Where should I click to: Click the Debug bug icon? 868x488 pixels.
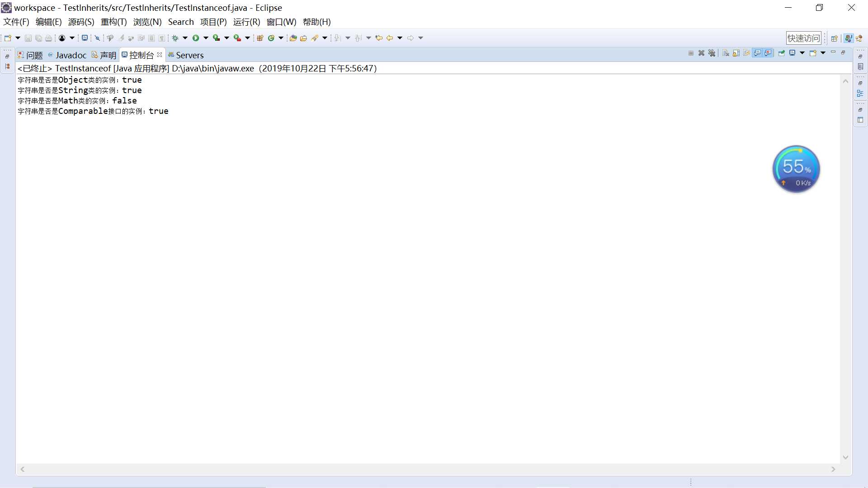[x=175, y=38]
